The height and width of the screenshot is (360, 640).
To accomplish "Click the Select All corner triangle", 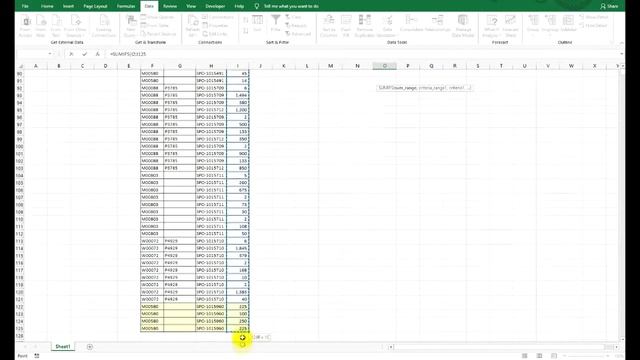I will [x=21, y=66].
